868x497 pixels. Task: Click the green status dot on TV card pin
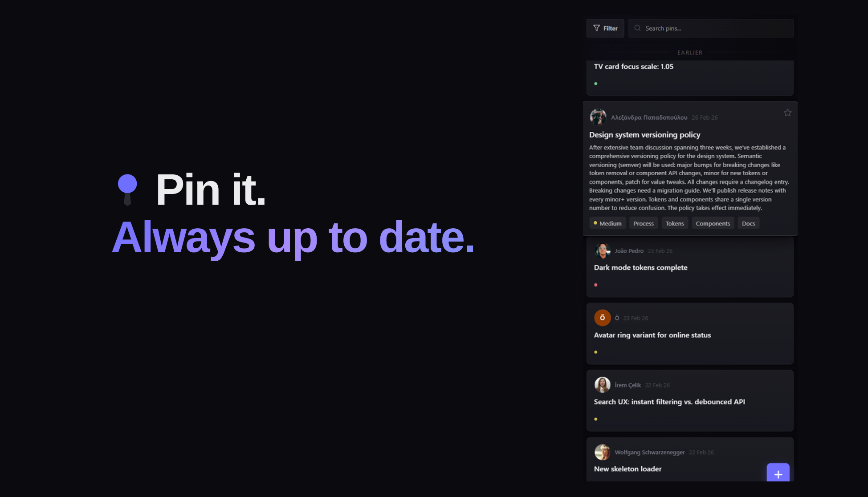pos(596,83)
